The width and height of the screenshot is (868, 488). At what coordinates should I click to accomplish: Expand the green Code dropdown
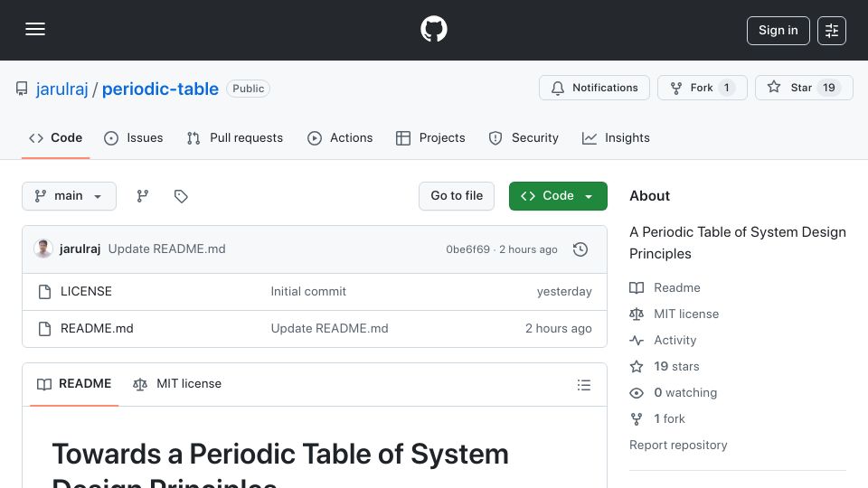[558, 196]
